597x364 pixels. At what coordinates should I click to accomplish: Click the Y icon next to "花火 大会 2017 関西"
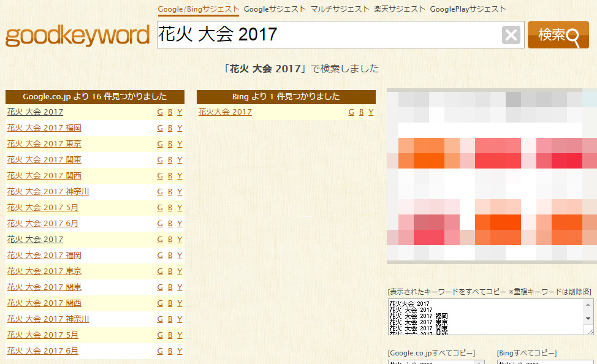tap(178, 175)
